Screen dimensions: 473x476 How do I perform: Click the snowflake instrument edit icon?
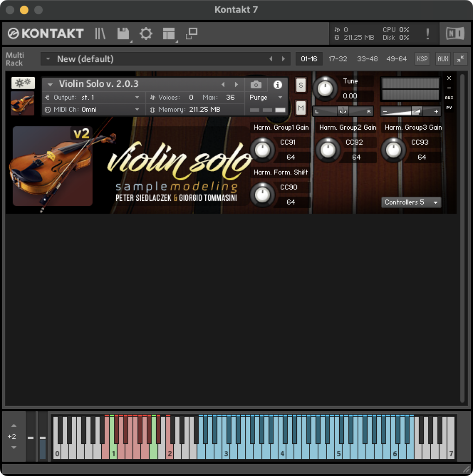coord(23,83)
